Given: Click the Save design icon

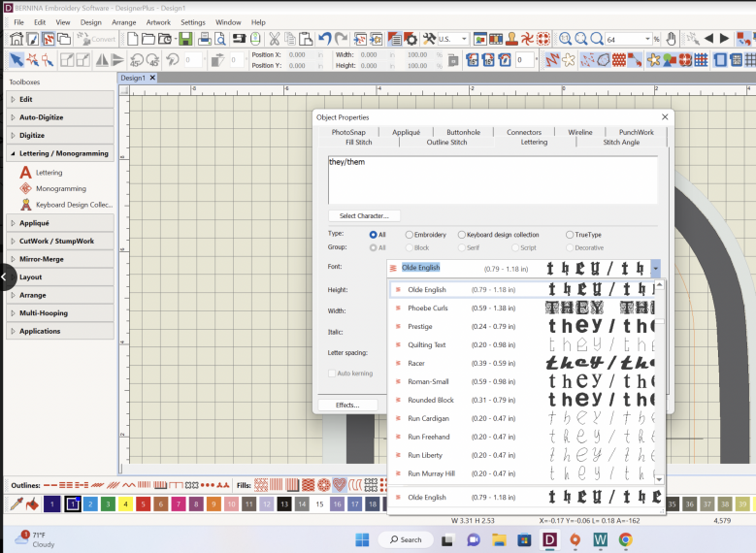Looking at the screenshot, I should [184, 39].
